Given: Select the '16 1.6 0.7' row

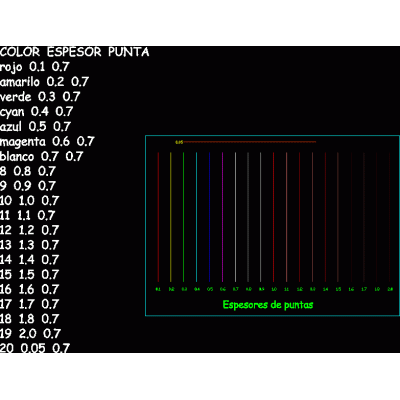Looking at the screenshot, I should pyautogui.click(x=30, y=289).
